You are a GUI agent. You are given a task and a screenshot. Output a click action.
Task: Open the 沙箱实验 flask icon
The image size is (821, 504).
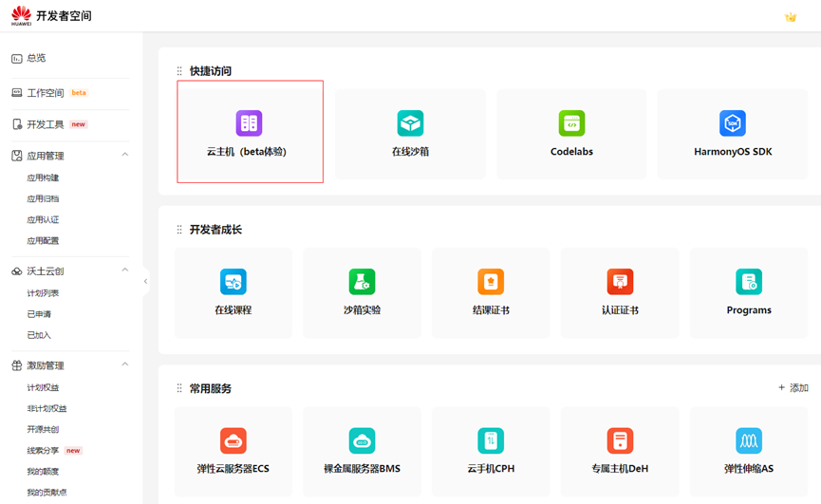coord(363,282)
